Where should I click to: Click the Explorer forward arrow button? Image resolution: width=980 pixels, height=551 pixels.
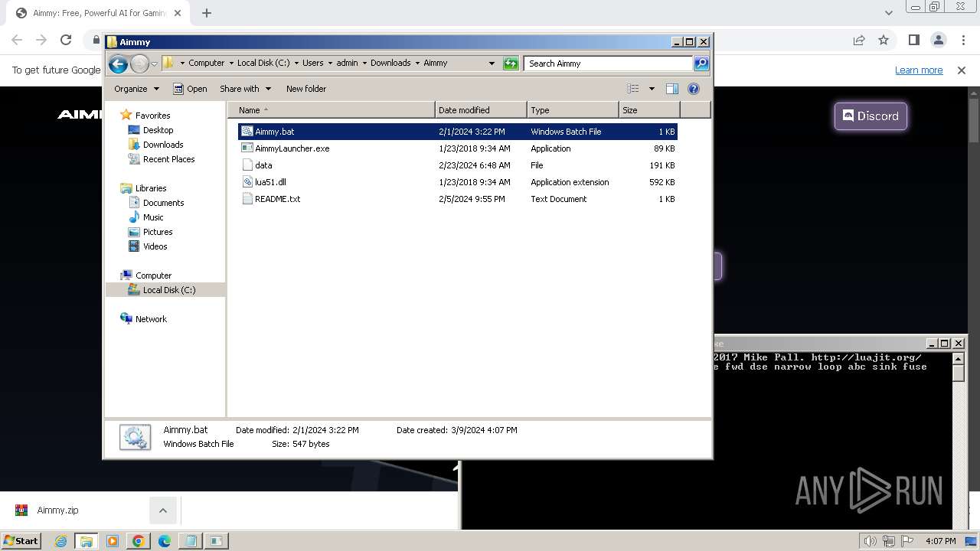[139, 64]
